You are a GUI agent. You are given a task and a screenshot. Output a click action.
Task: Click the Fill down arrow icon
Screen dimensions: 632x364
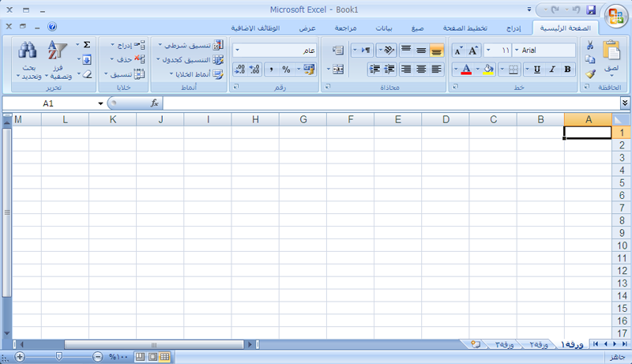coord(87,59)
